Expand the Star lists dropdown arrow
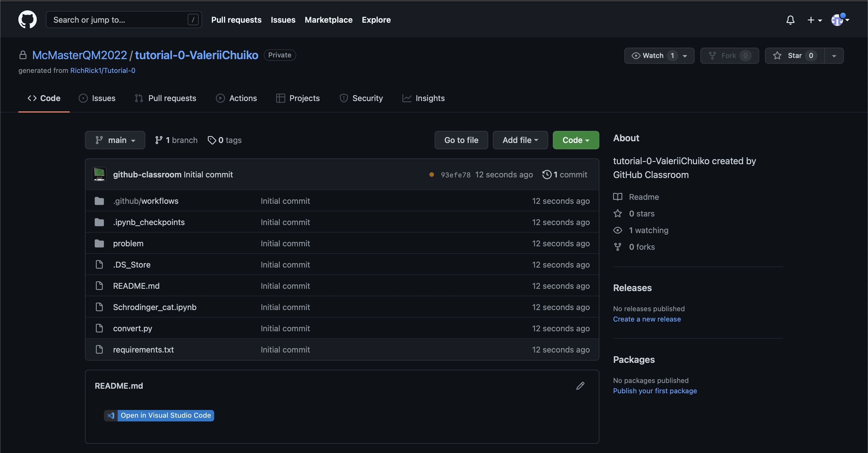This screenshot has height=453, width=868. tap(834, 56)
